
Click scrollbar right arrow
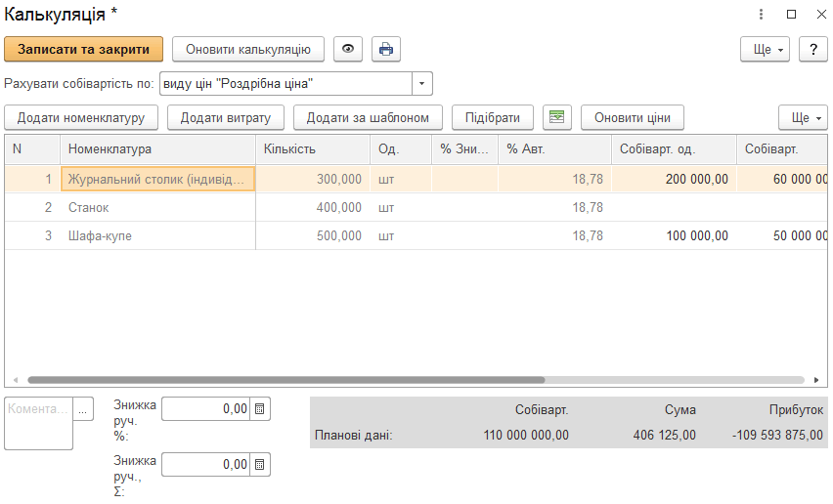[x=816, y=380]
